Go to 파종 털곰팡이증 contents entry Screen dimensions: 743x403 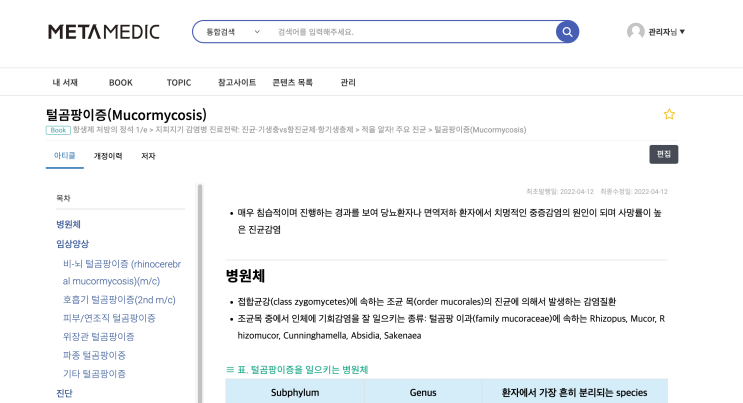(94, 355)
